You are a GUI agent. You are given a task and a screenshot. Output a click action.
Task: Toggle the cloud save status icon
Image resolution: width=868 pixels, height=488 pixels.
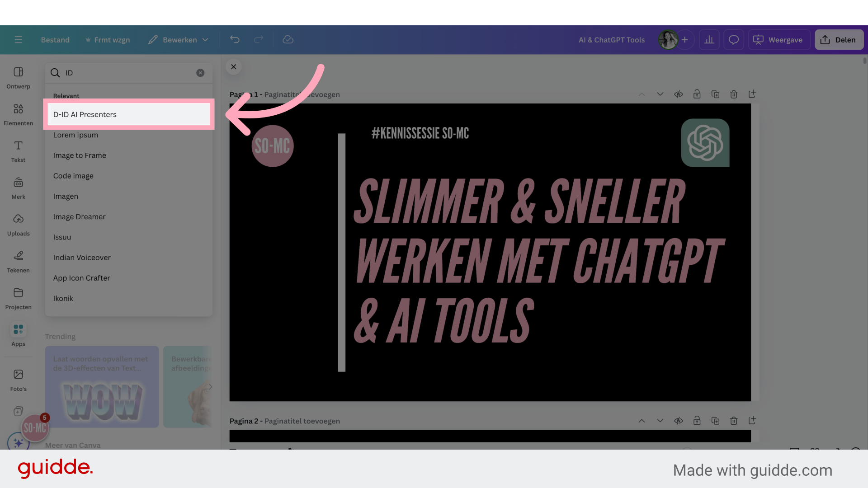click(288, 39)
